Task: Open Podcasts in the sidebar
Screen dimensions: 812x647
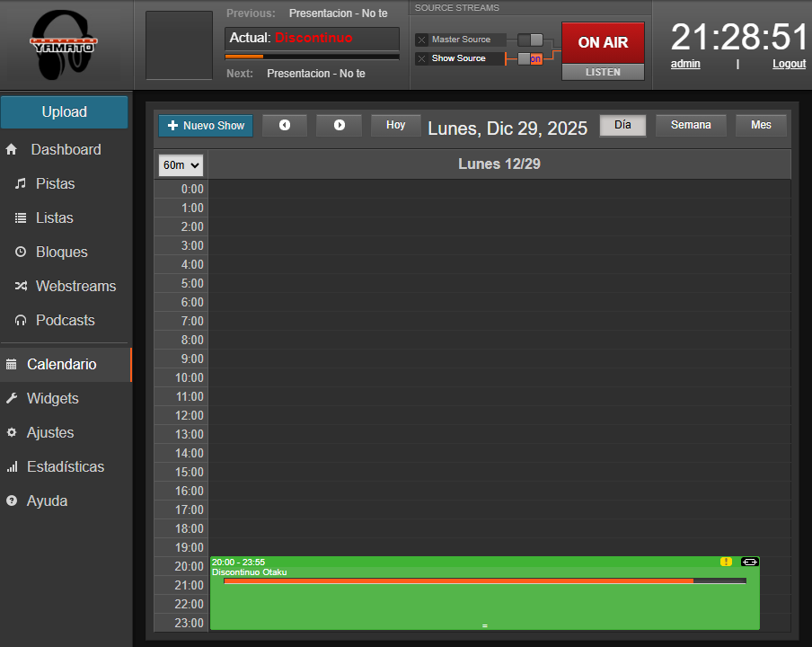Action: tap(66, 320)
